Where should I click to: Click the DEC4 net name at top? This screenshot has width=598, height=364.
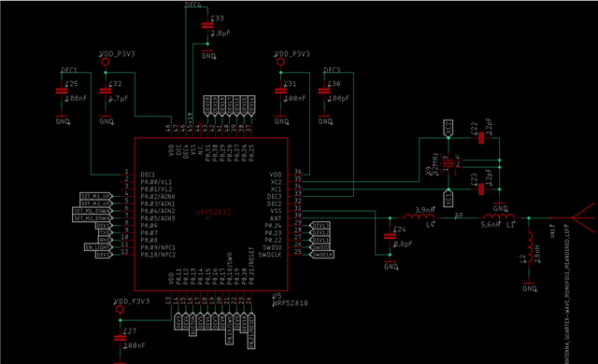(x=192, y=5)
